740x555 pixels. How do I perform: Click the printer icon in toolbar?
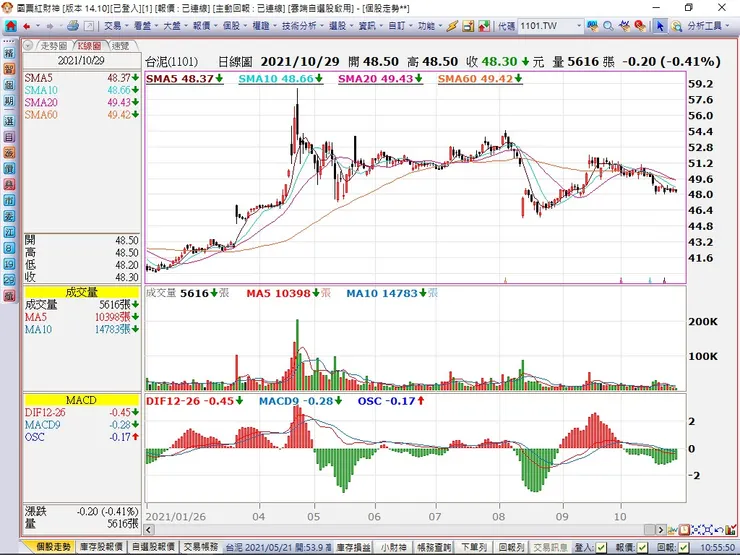73,26
